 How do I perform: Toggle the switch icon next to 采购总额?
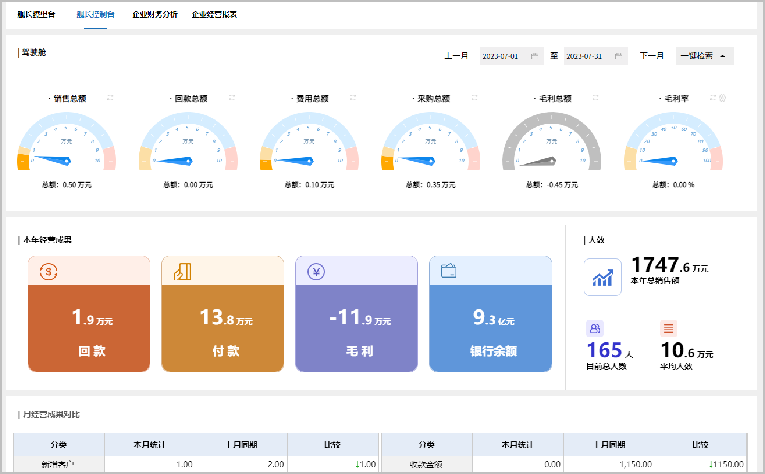tap(476, 98)
